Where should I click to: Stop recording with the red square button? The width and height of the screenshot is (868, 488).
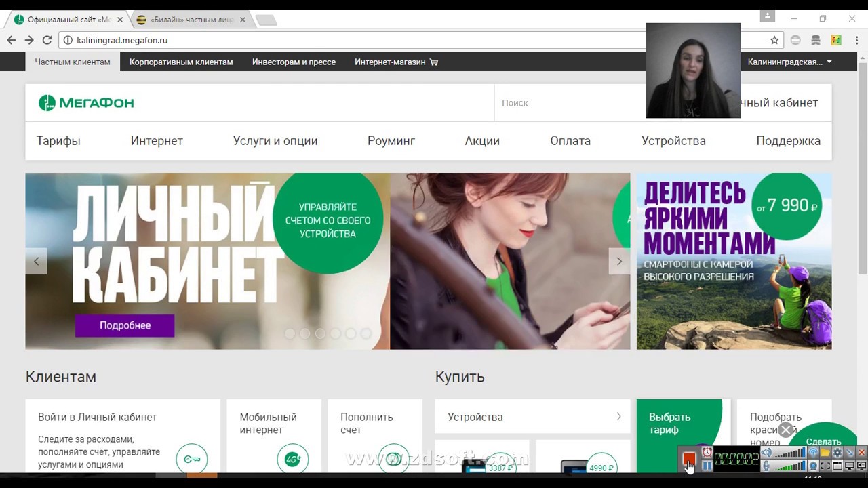tap(689, 460)
